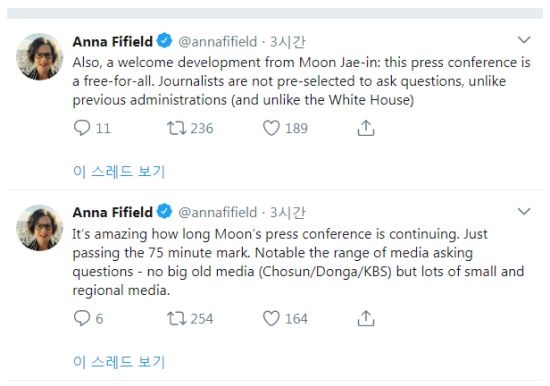Retweet the tweet with 254 retweets
This screenshot has height=386, width=550.
(176, 318)
